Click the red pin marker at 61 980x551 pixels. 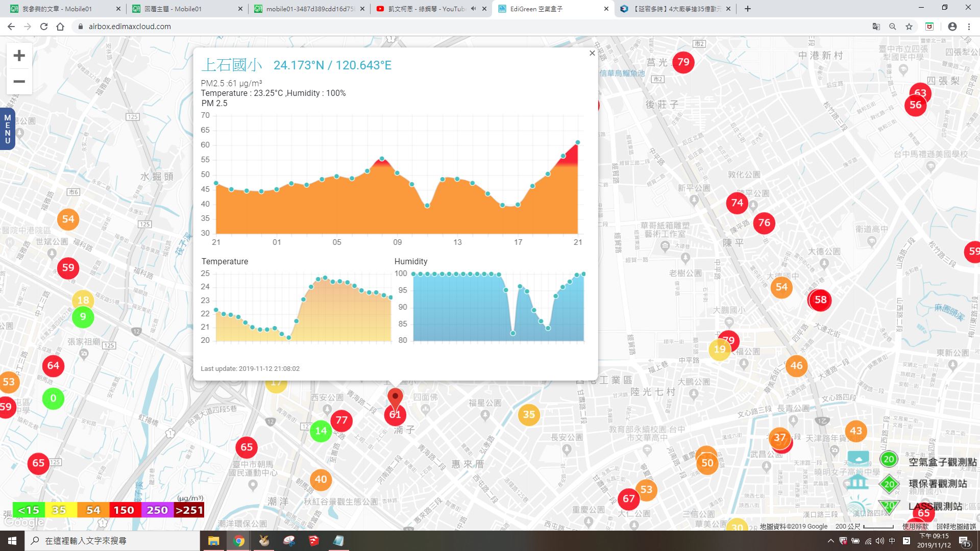point(395,399)
